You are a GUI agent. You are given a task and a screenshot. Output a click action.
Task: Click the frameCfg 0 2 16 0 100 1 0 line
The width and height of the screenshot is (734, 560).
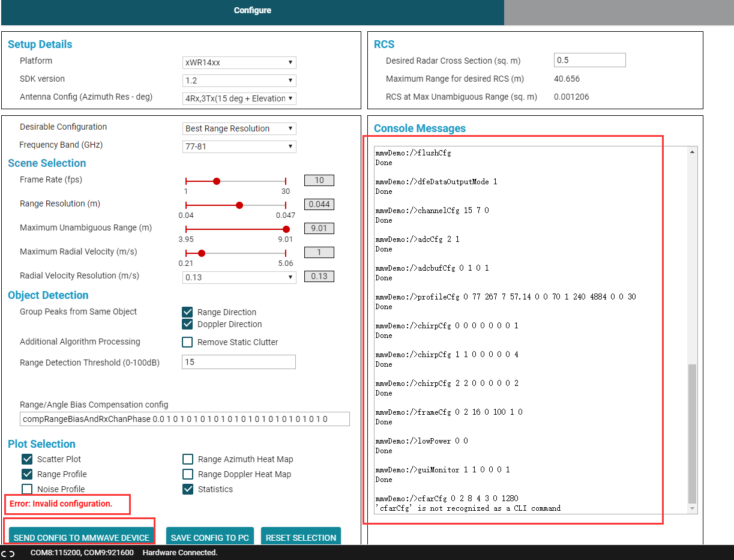click(x=449, y=412)
